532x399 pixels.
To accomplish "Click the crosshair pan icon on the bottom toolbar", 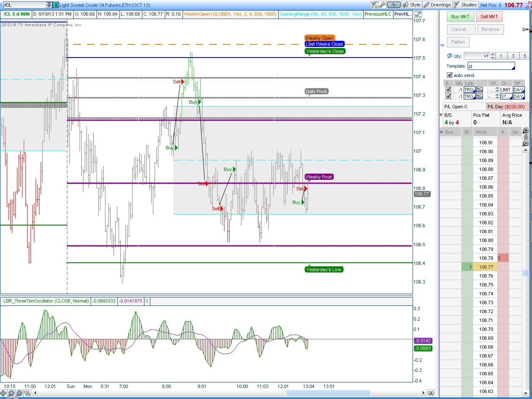I will [3, 393].
